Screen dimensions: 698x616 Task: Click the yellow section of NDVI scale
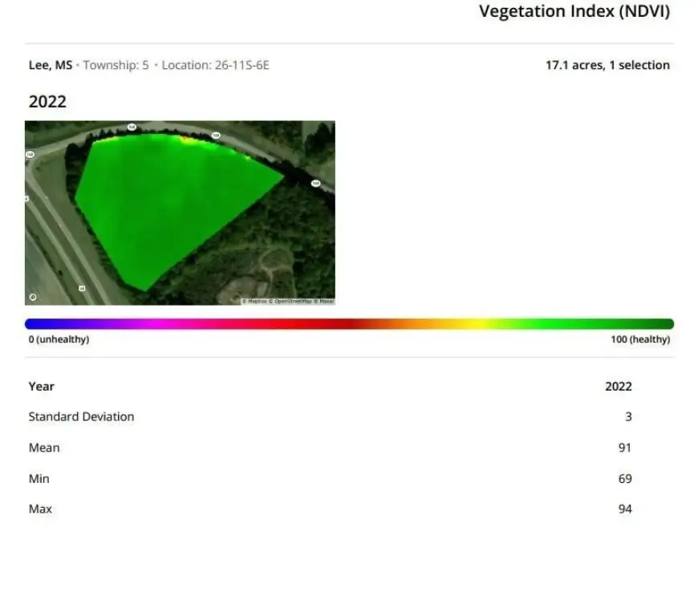[480, 324]
